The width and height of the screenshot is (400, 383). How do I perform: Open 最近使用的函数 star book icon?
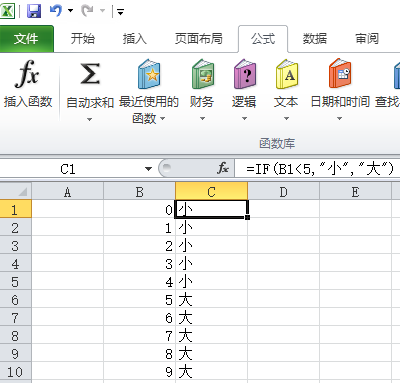tap(149, 74)
